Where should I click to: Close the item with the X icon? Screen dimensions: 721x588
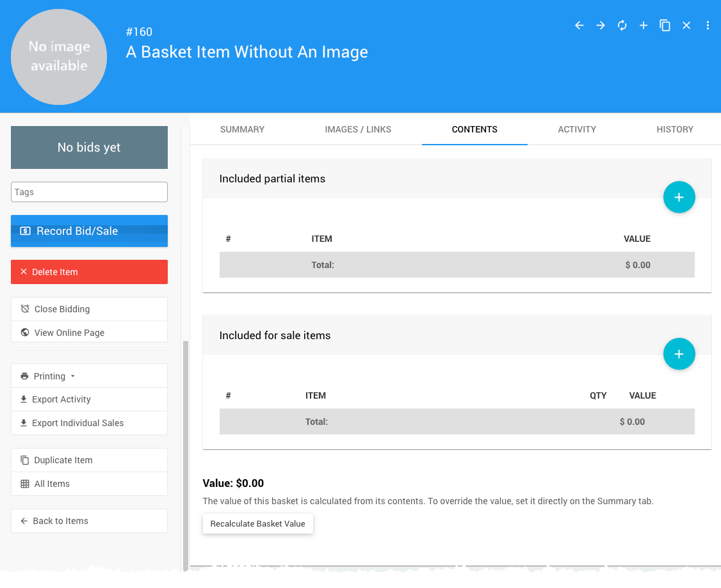pyautogui.click(x=686, y=26)
